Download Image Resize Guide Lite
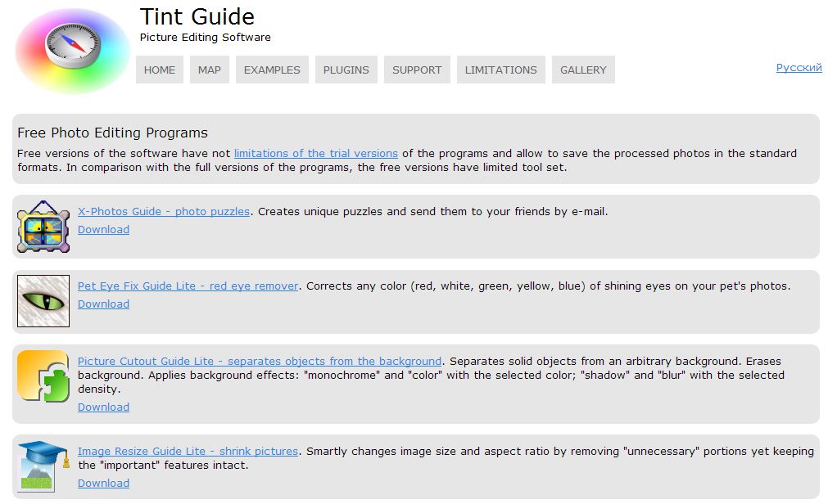This screenshot has width=837, height=504. pos(103,484)
